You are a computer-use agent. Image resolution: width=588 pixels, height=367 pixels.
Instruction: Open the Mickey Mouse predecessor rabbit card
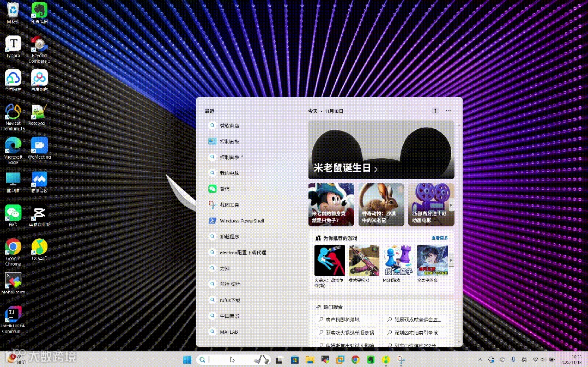tap(331, 204)
